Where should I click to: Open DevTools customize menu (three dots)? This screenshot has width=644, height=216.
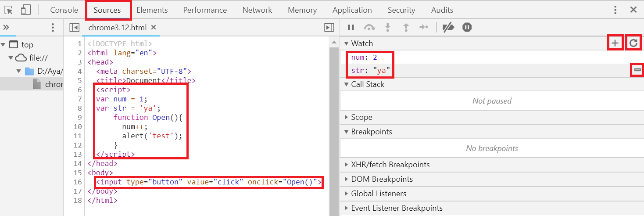point(615,10)
